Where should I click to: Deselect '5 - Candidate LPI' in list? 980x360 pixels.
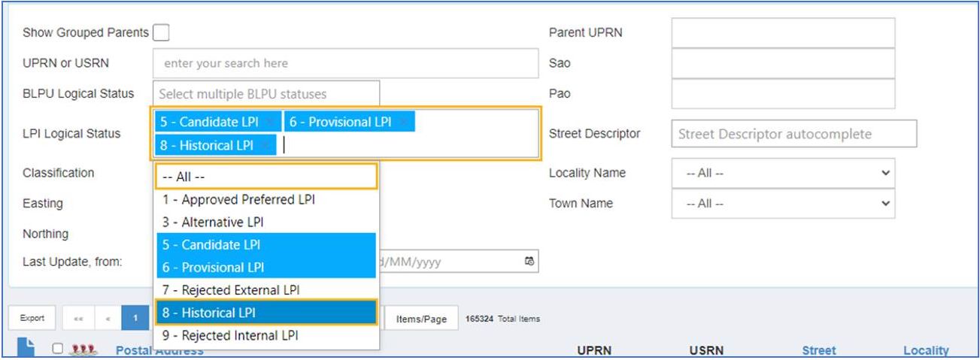tap(265, 244)
